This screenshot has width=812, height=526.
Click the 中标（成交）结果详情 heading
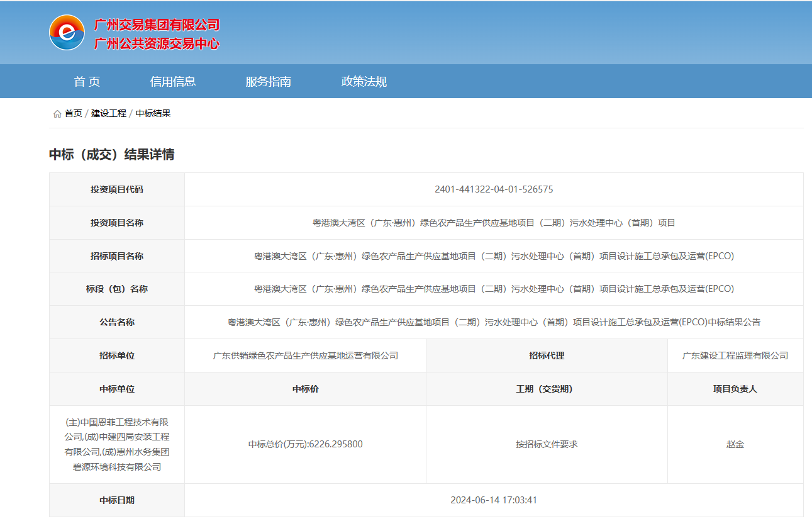click(112, 155)
